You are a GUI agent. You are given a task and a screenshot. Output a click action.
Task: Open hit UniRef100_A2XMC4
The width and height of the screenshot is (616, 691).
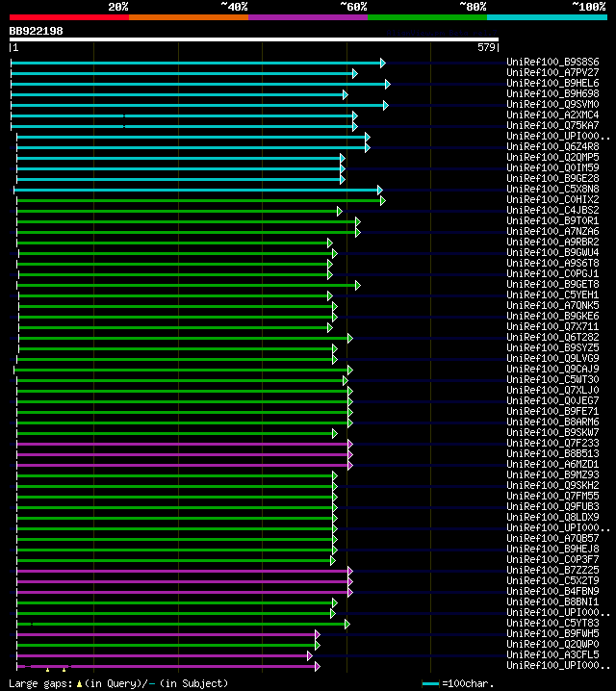[552, 115]
